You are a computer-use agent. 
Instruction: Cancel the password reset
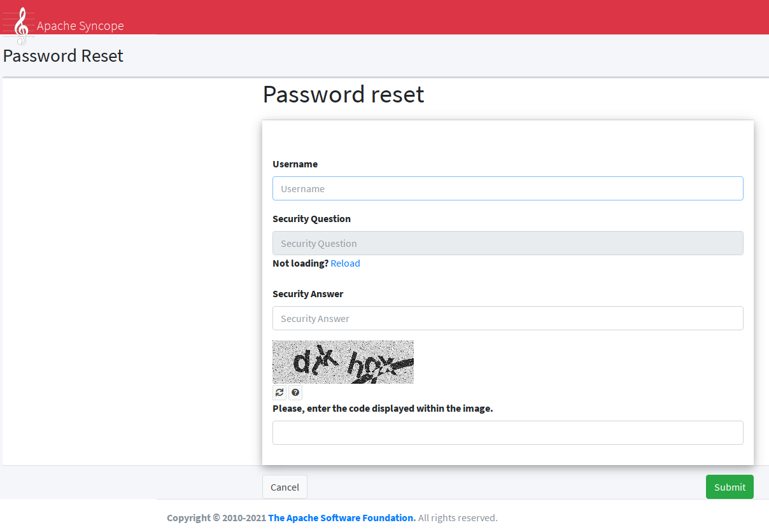click(x=285, y=487)
